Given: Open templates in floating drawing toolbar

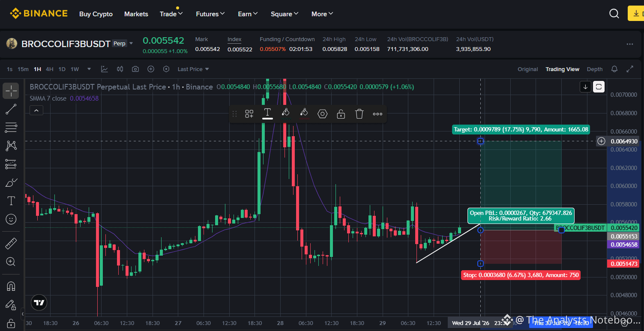Looking at the screenshot, I should (x=249, y=114).
